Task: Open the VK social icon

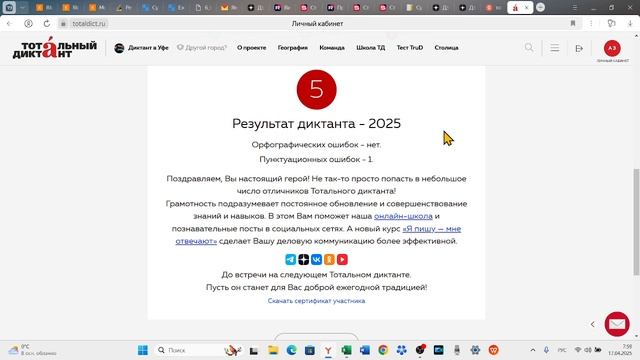Action: (316, 259)
